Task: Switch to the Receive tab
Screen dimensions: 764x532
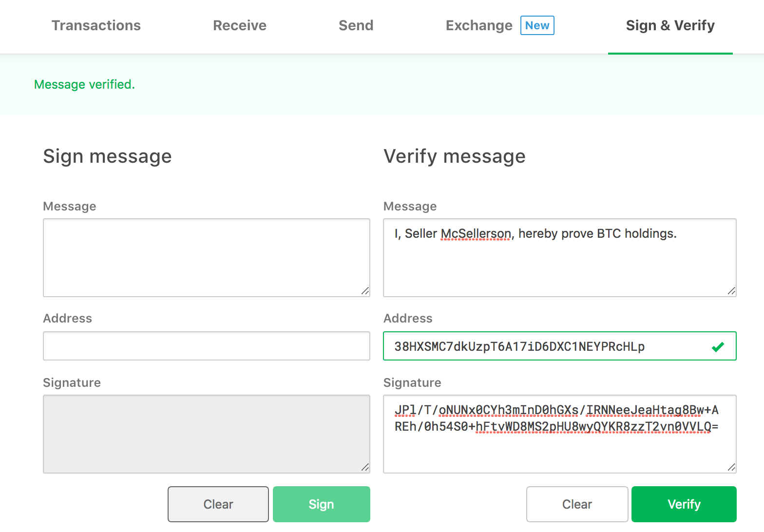Action: (240, 25)
